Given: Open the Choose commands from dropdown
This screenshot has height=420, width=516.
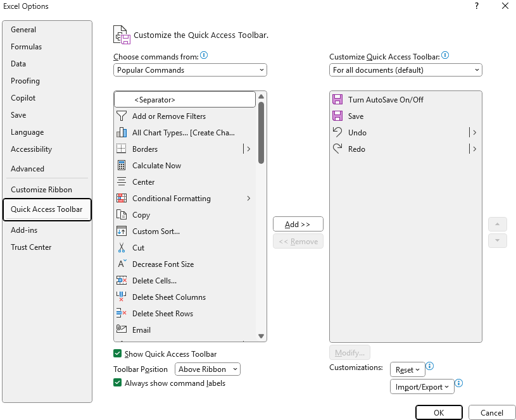Looking at the screenshot, I should (x=190, y=70).
